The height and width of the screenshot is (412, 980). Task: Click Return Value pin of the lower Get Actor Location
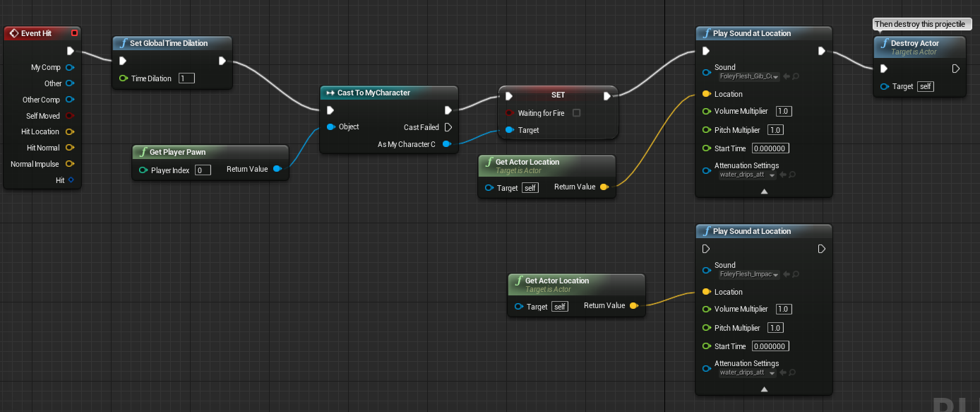tap(633, 306)
